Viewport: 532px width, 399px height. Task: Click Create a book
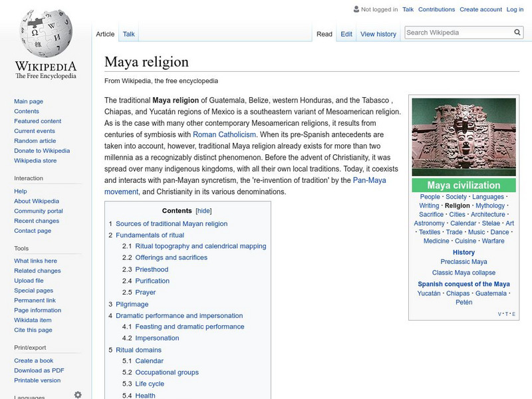34,360
